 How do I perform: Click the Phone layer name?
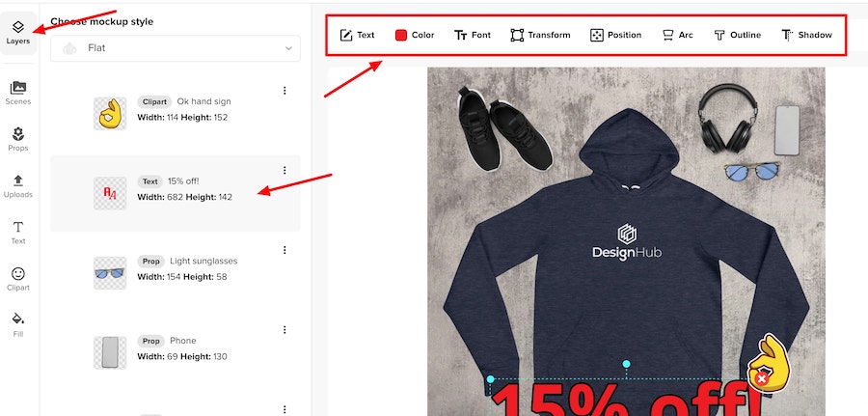(x=183, y=341)
